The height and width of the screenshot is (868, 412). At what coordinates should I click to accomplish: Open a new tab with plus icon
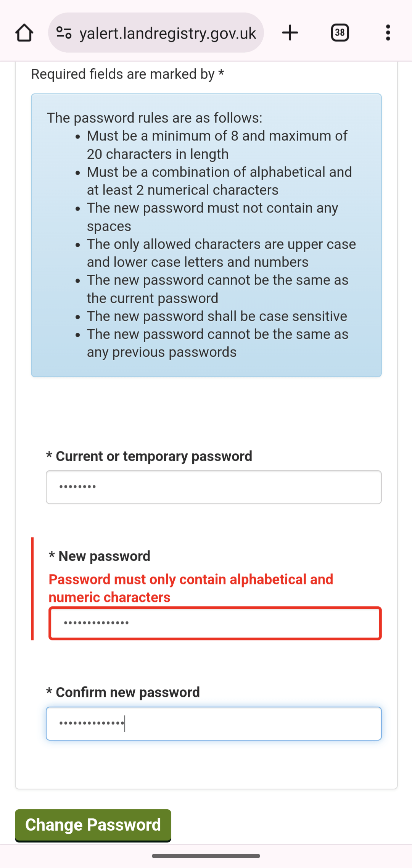290,33
